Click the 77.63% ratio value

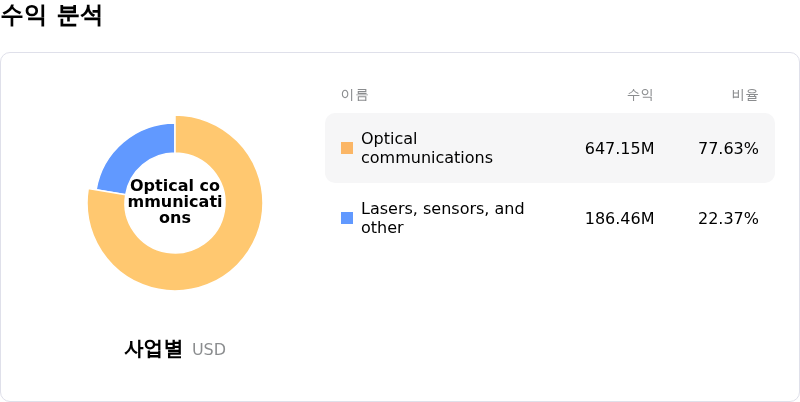click(728, 149)
